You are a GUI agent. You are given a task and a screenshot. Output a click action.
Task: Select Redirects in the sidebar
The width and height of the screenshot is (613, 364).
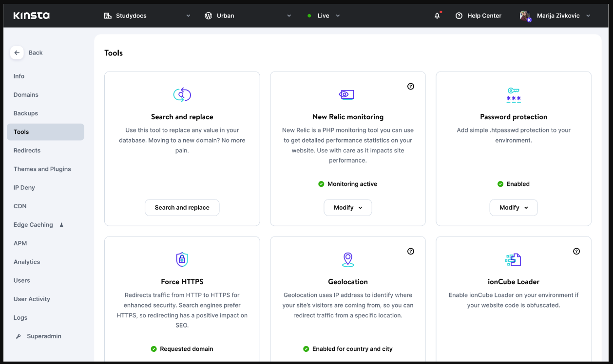[27, 150]
